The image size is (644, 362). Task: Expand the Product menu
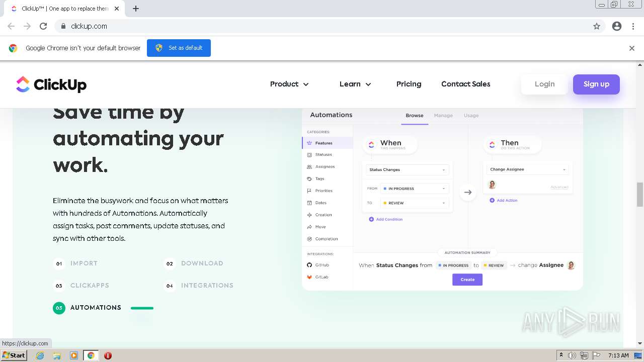[289, 84]
